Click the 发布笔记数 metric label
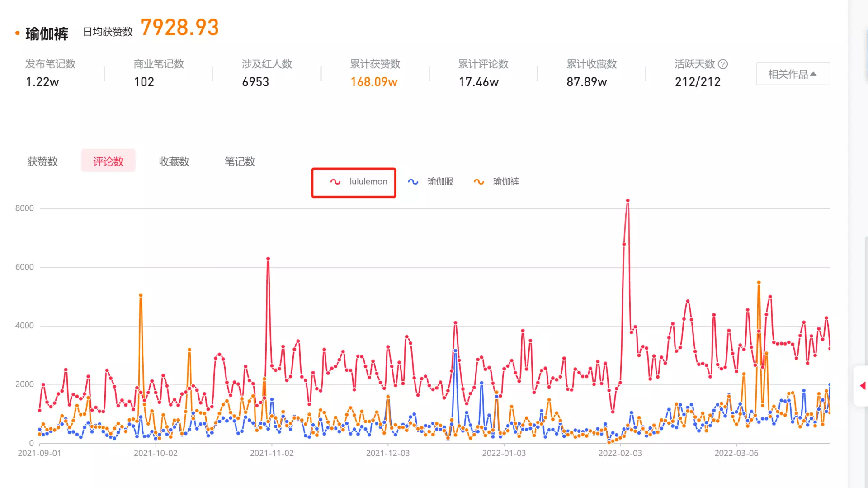Viewport: 868px width, 488px height. [x=50, y=64]
